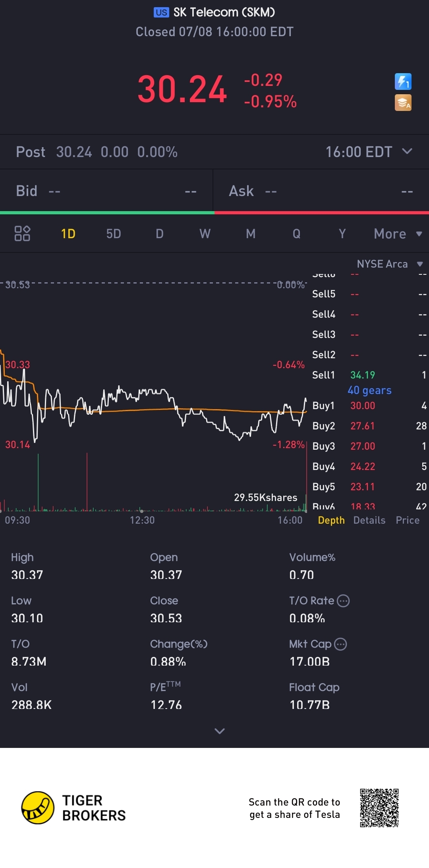The image size is (429, 868).
Task: Tap the Tiger Brokers logo
Action: pos(73,808)
